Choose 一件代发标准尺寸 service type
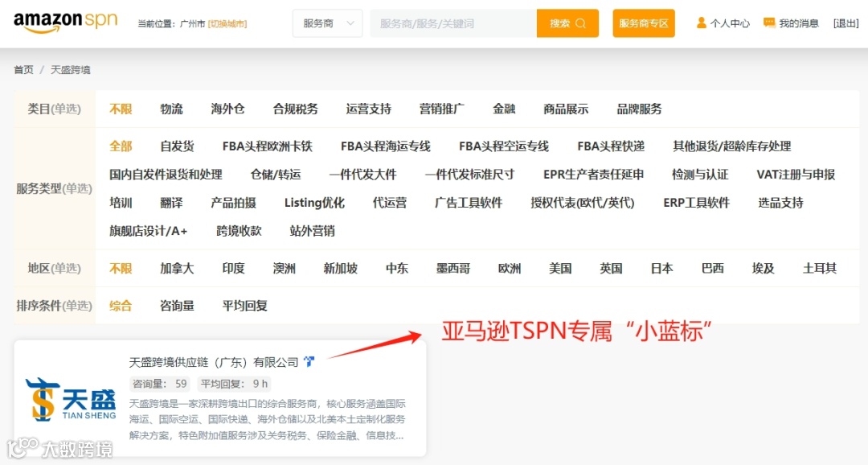Viewport: 868px width, 465px height. point(470,175)
